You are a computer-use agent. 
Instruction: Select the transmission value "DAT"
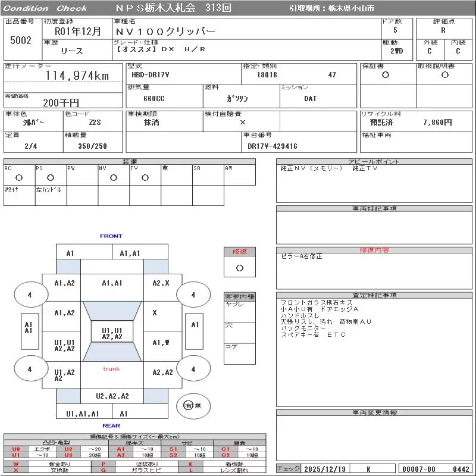coord(310,99)
